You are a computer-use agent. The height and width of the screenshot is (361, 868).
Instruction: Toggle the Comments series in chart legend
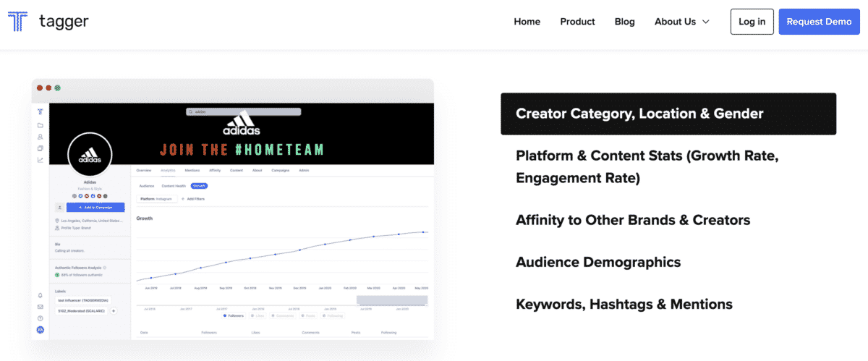click(284, 315)
